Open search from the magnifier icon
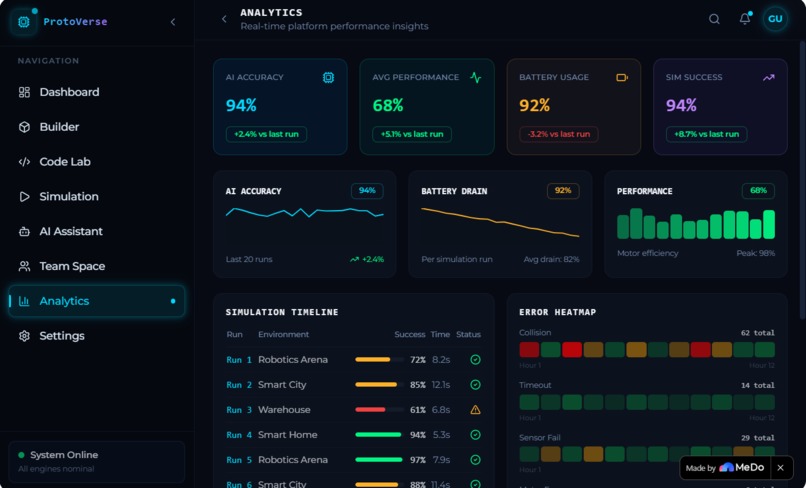This screenshot has height=488, width=806. click(714, 19)
